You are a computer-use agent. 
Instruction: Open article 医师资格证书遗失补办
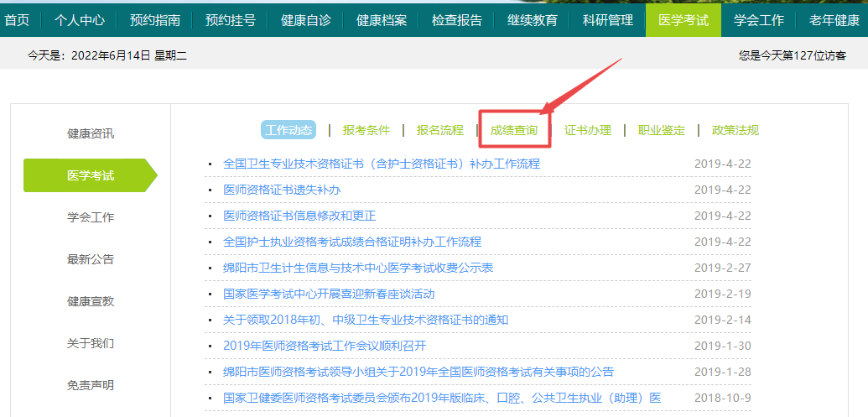[282, 190]
